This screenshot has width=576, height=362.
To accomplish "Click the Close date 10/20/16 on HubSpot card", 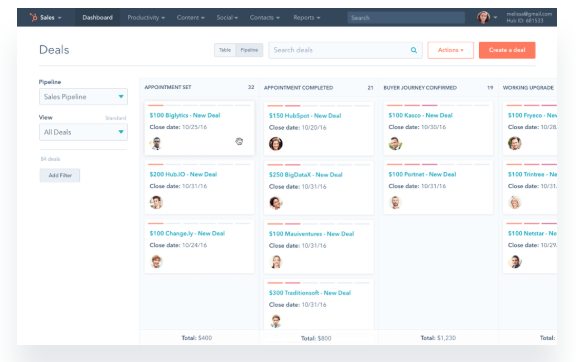I will pyautogui.click(x=298, y=128).
